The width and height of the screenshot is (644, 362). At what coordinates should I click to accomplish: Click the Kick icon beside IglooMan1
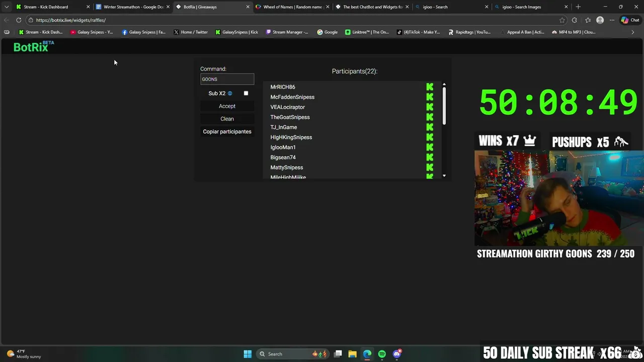(x=430, y=147)
